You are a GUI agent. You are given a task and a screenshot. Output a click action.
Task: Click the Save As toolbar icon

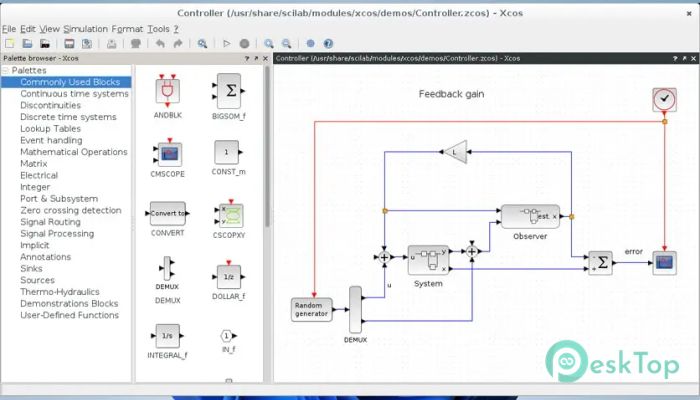[87, 43]
